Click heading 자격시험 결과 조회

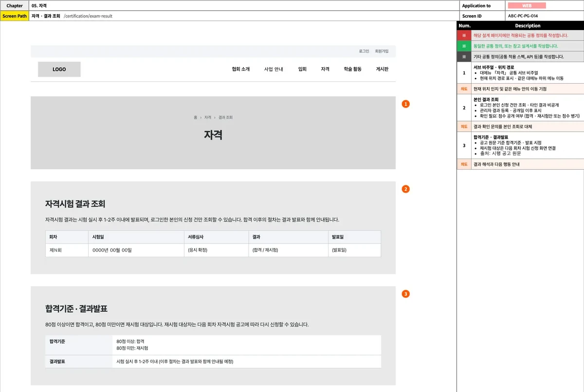pyautogui.click(x=75, y=204)
